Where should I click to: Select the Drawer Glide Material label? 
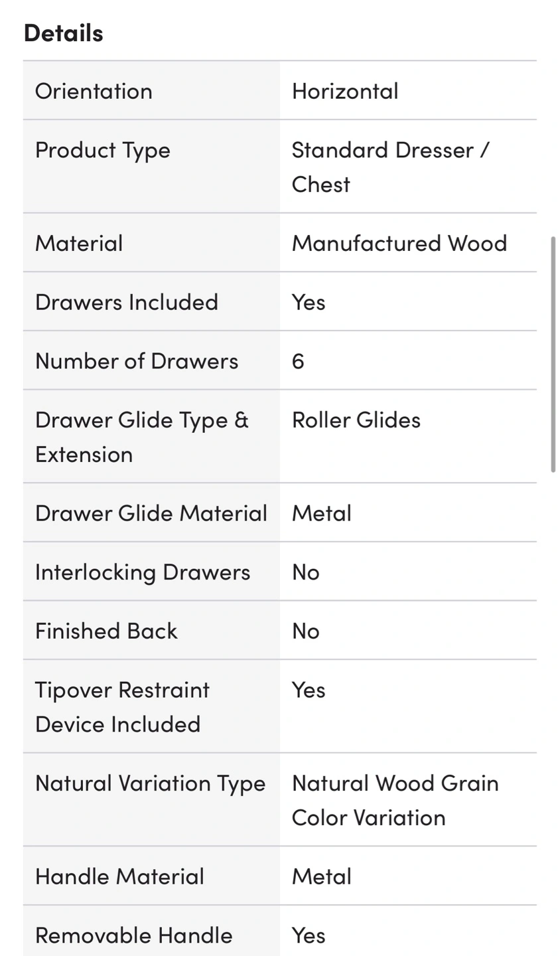(x=151, y=513)
